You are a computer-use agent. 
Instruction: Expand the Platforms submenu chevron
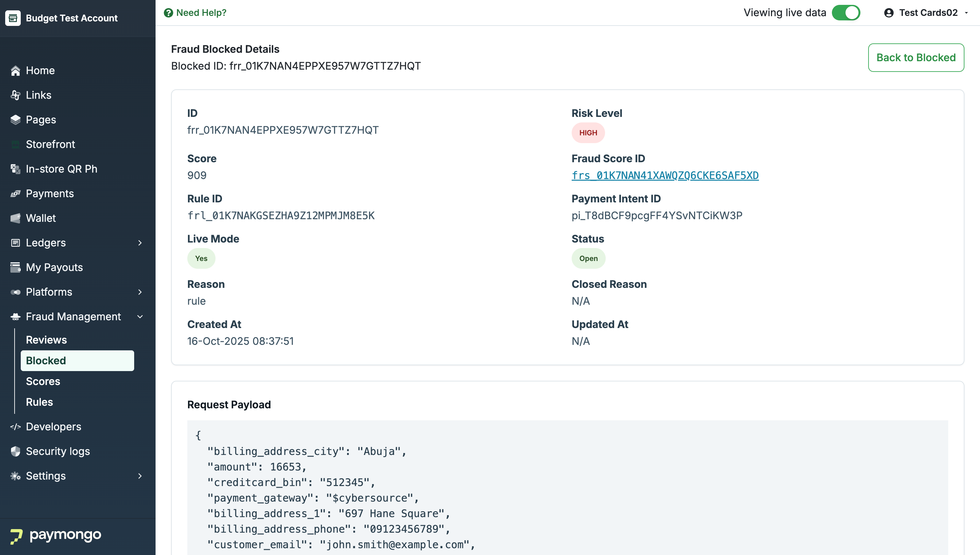[x=140, y=292]
